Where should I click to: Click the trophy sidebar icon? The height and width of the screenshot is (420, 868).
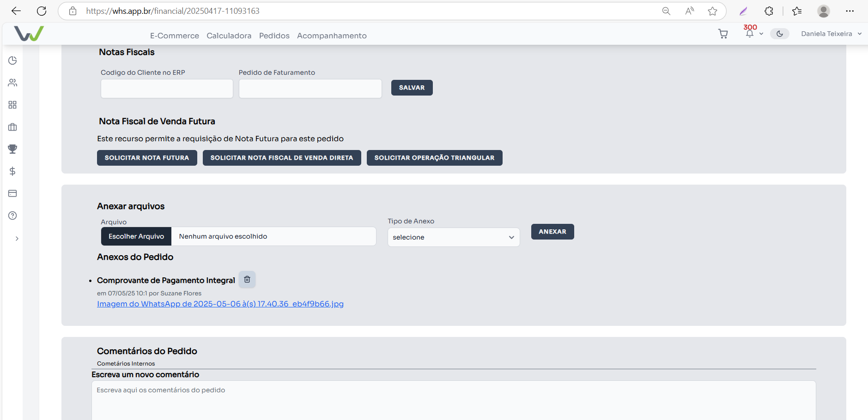[12, 149]
